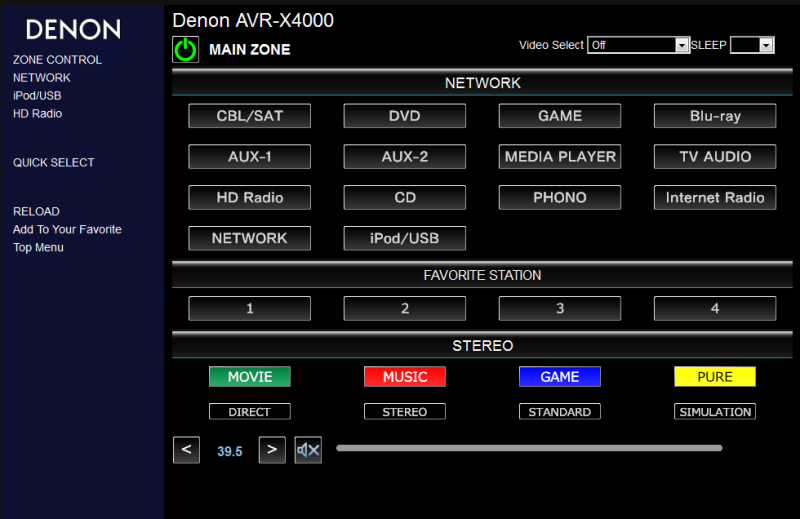Open the Video Select dropdown
This screenshot has height=519, width=800.
tap(639, 45)
